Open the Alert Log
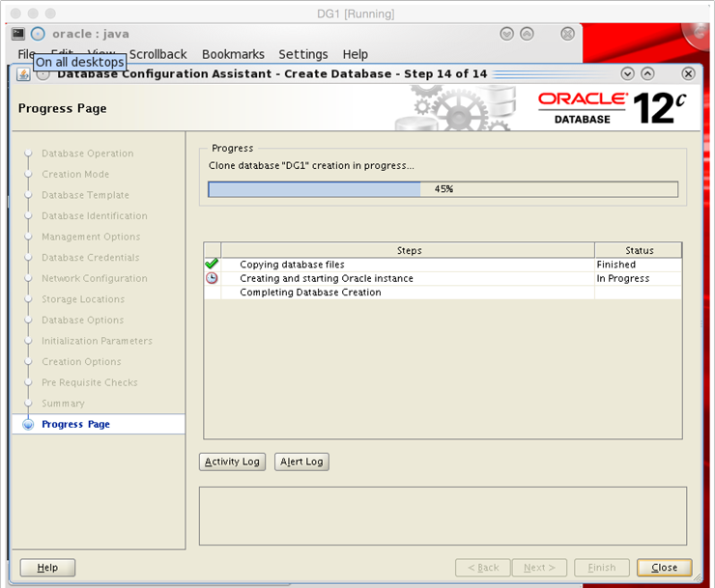This screenshot has height=588, width=715. [301, 462]
